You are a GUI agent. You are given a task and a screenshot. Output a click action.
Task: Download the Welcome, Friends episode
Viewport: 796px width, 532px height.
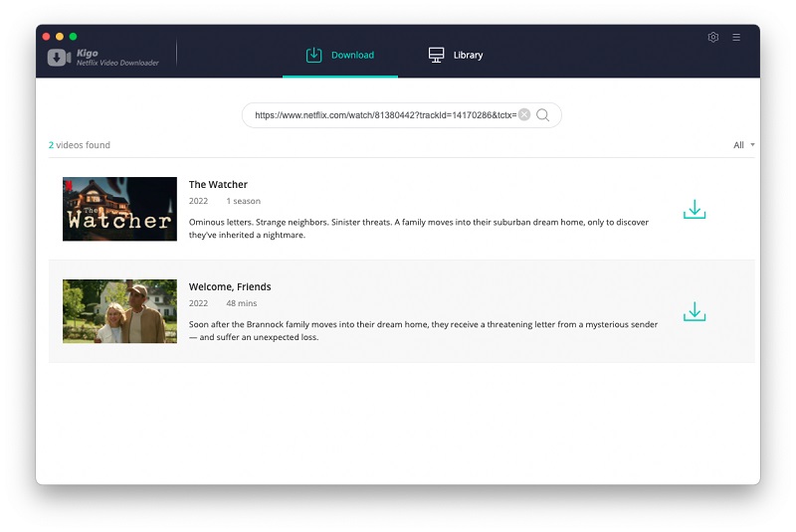[x=694, y=311]
